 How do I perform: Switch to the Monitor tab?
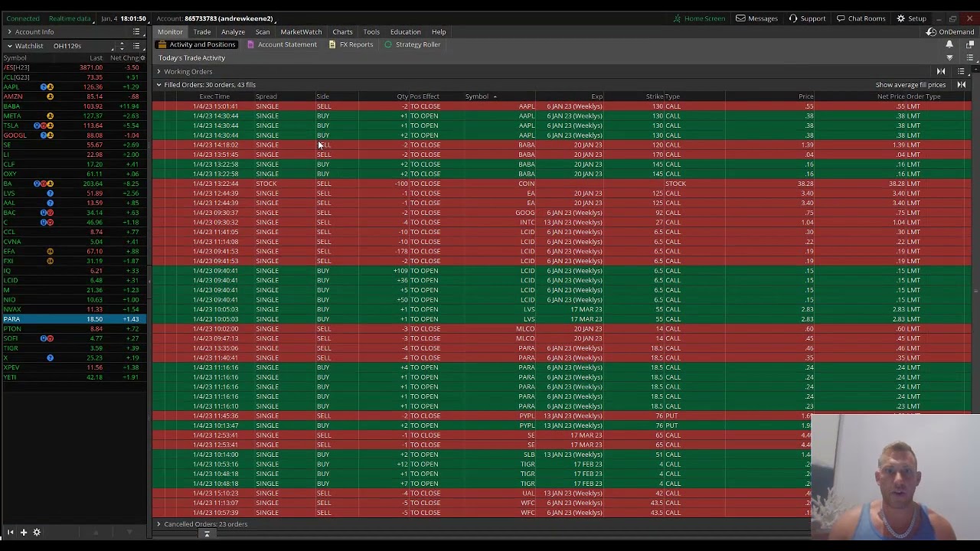[170, 32]
